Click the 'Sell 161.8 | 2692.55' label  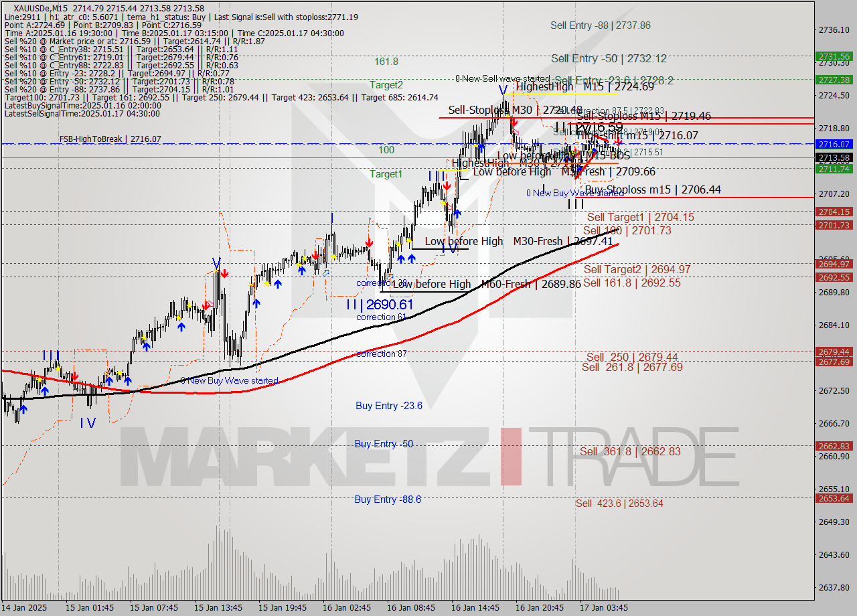click(632, 283)
